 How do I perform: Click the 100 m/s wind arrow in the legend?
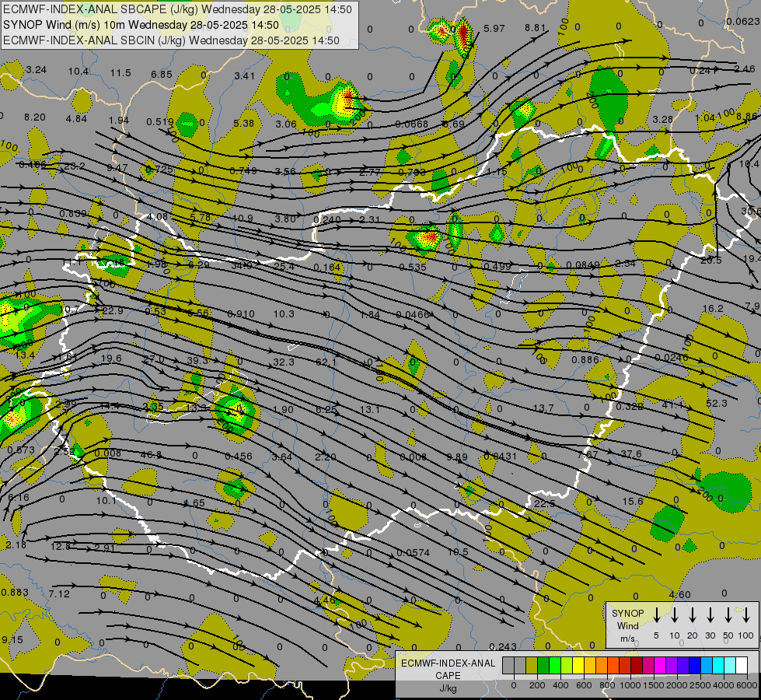(x=746, y=615)
